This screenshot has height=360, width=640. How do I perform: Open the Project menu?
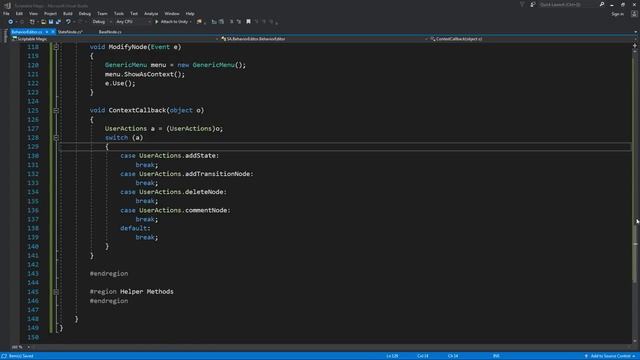pyautogui.click(x=50, y=13)
